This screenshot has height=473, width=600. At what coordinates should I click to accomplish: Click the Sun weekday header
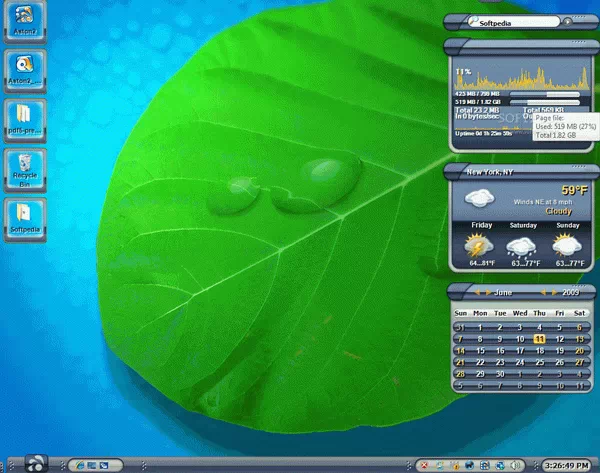(x=460, y=313)
